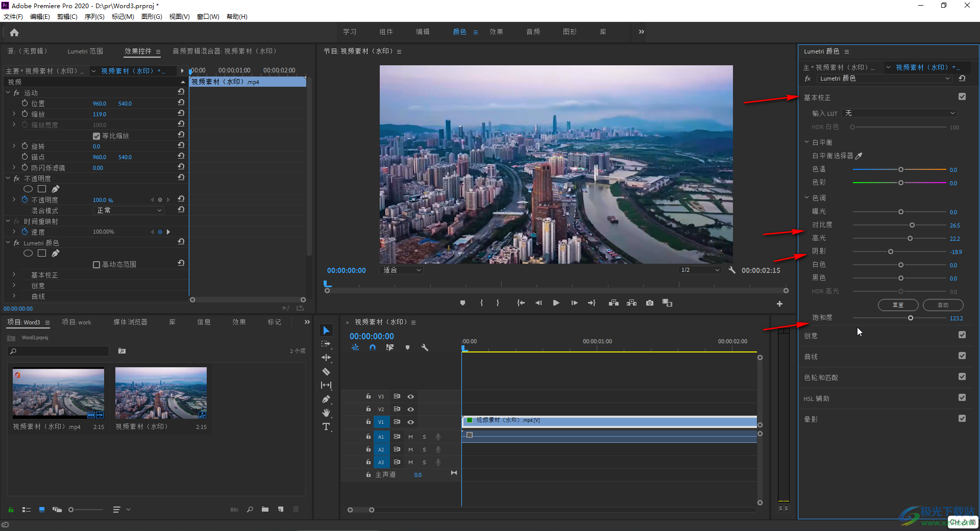The image size is (980, 531).
Task: Go to the Home screen icon
Action: coord(14,33)
